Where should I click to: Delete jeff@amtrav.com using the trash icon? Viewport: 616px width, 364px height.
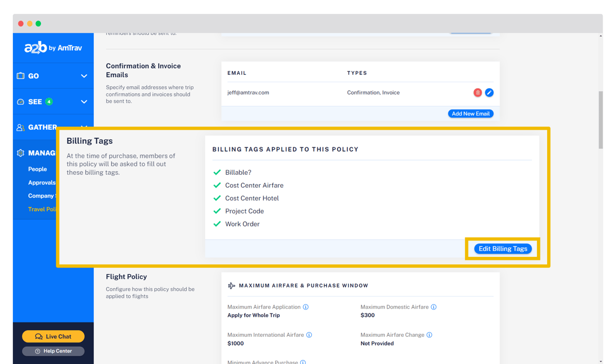pos(477,92)
